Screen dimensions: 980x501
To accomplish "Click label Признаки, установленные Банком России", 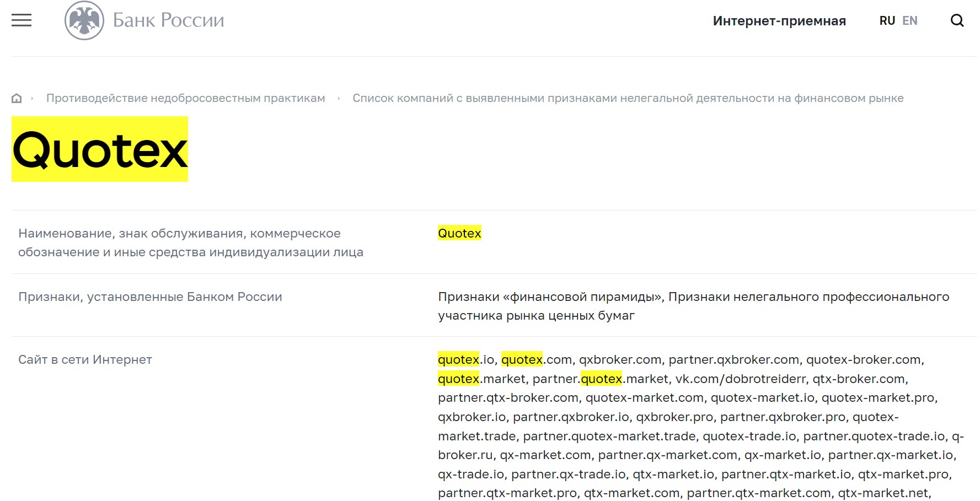I will pos(150,297).
